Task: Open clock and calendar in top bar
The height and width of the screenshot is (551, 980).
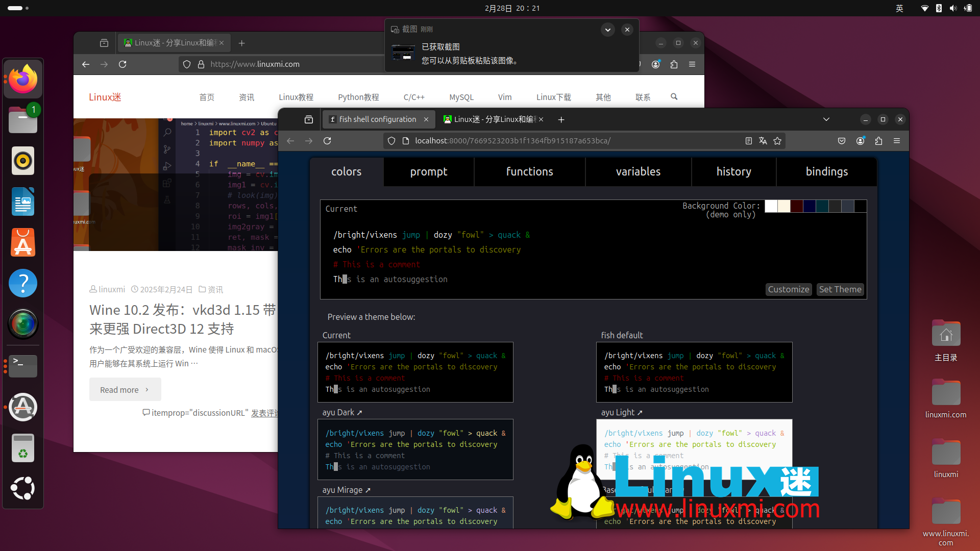Action: tap(512, 8)
